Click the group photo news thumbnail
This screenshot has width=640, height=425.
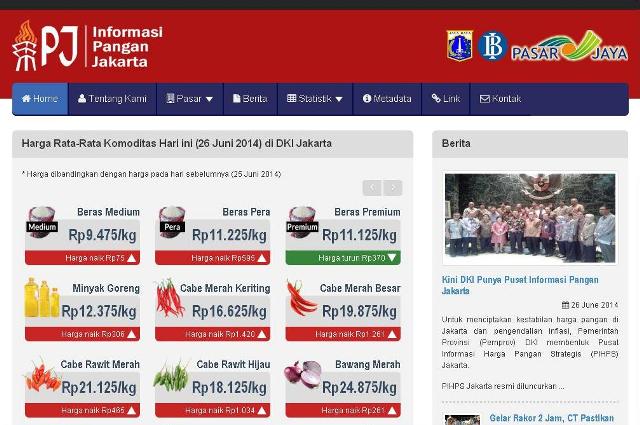(x=530, y=217)
